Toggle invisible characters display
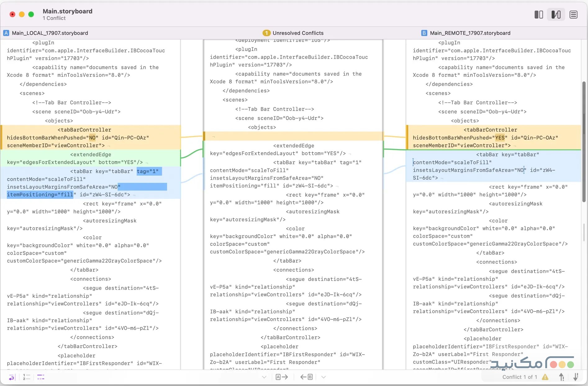 pos(41,377)
